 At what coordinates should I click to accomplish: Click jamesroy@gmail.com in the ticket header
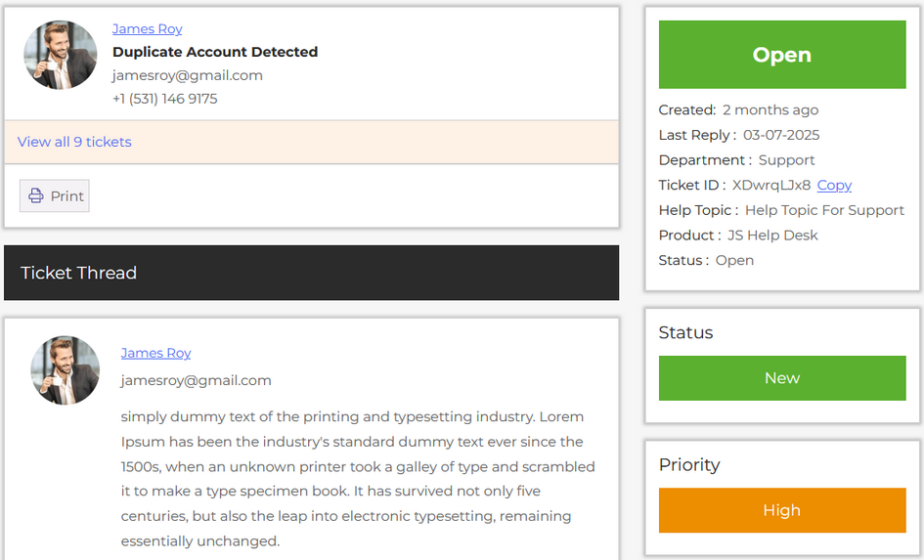[x=188, y=75]
